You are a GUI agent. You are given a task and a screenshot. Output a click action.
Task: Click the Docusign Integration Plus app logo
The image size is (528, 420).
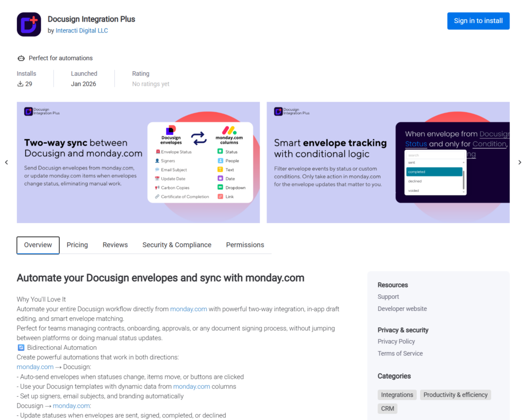click(29, 24)
